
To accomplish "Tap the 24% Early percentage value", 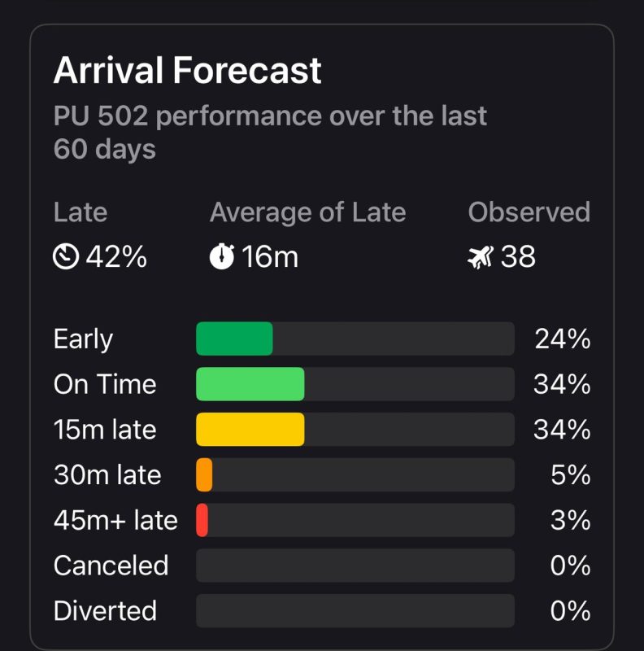I will 563,339.
